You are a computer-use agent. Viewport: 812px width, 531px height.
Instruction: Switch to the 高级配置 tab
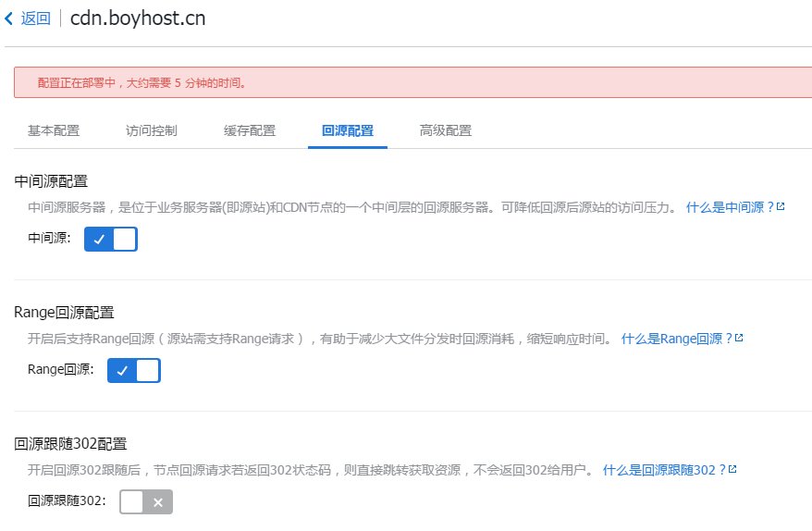click(x=446, y=130)
